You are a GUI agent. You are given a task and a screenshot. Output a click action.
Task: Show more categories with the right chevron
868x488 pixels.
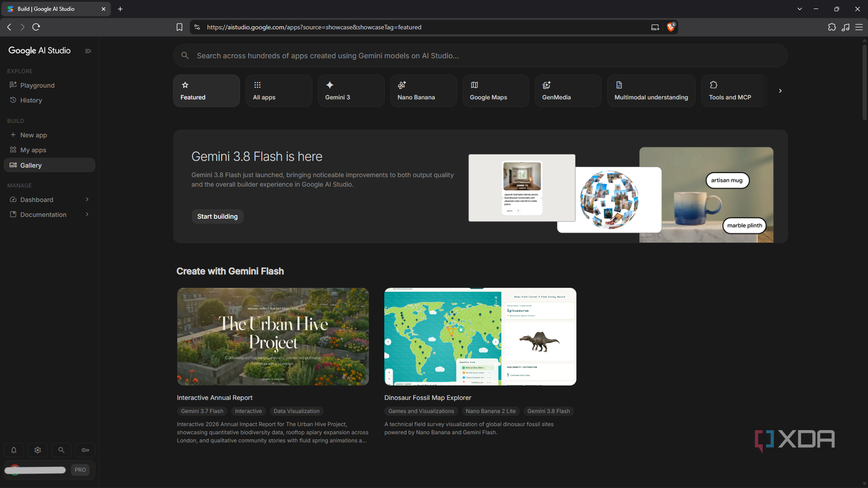(x=780, y=91)
